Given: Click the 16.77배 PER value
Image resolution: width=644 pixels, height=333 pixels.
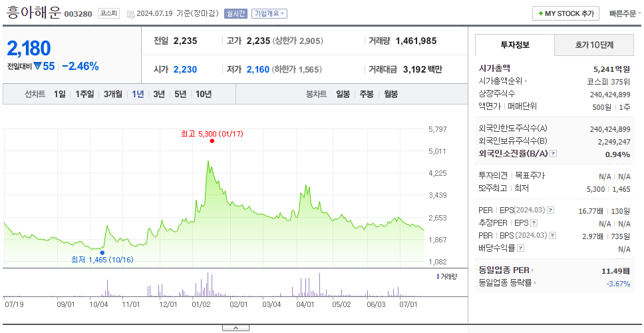Looking at the screenshot, I should point(591,211).
